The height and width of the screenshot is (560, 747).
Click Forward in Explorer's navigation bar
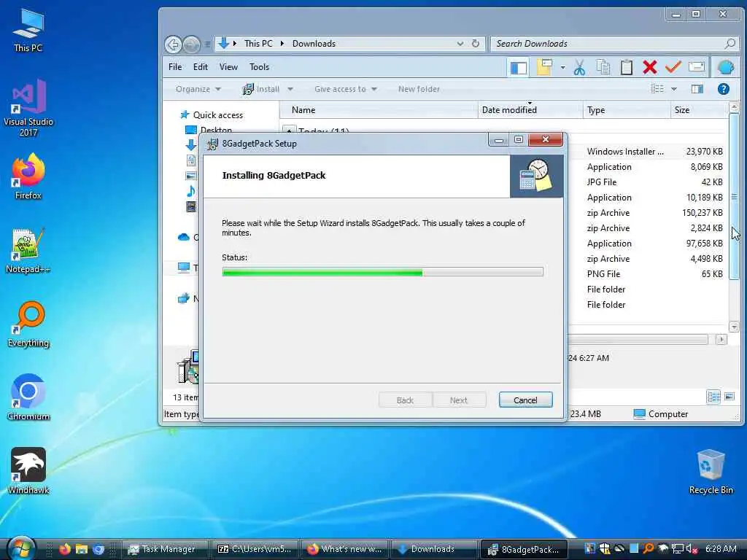point(192,44)
